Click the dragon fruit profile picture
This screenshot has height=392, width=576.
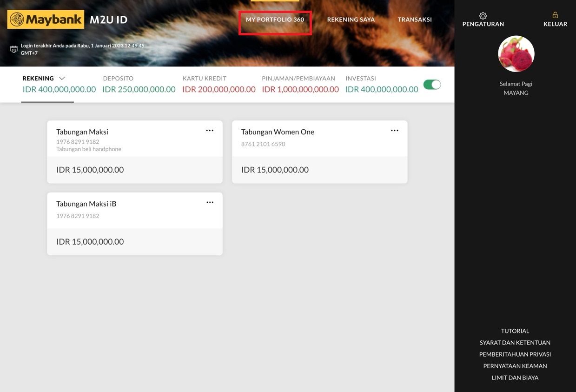(x=516, y=54)
